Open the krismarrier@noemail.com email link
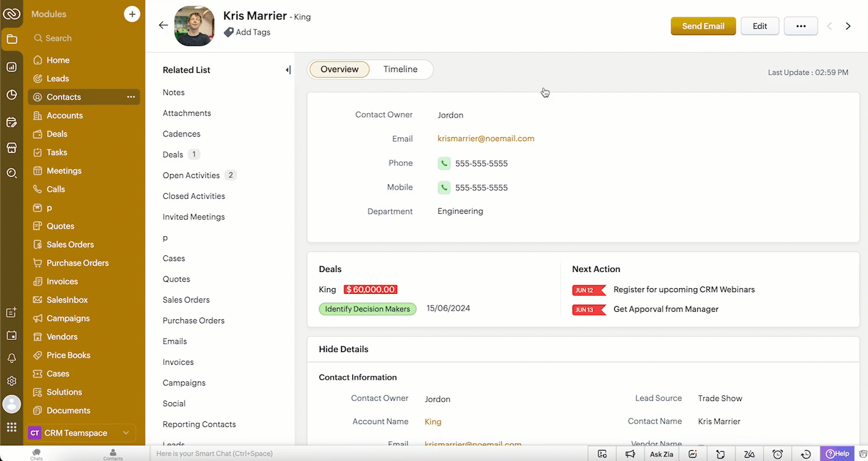Viewport: 868px width, 461px height. tap(486, 138)
